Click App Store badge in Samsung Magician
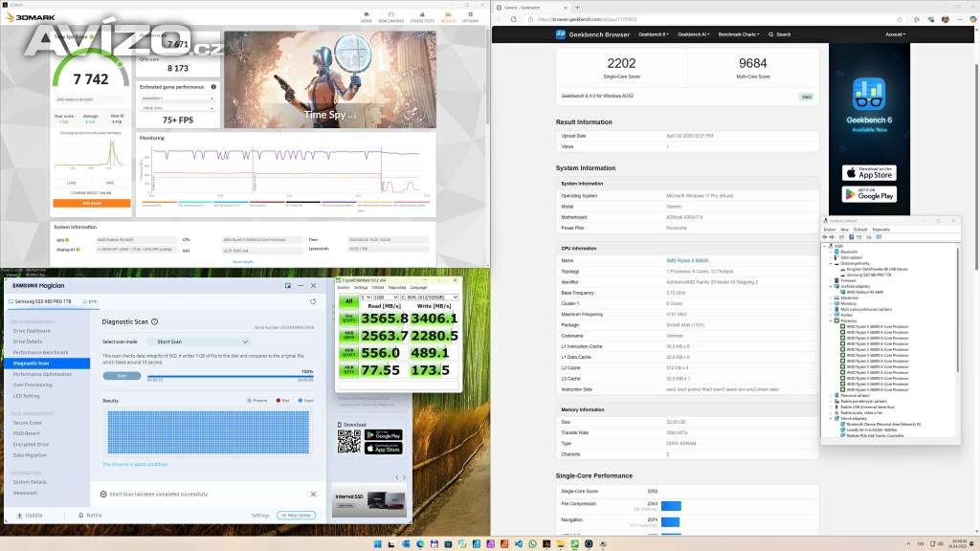The width and height of the screenshot is (980, 551). (383, 448)
